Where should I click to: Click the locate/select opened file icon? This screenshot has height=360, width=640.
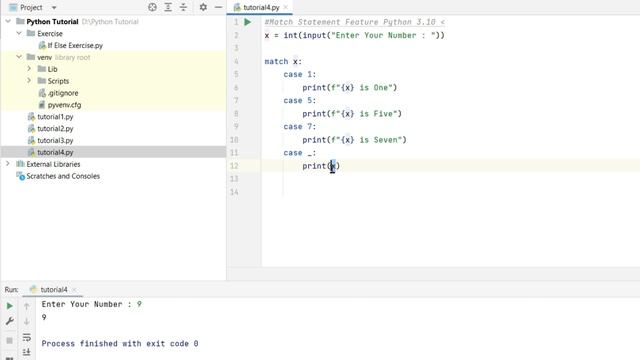click(152, 7)
